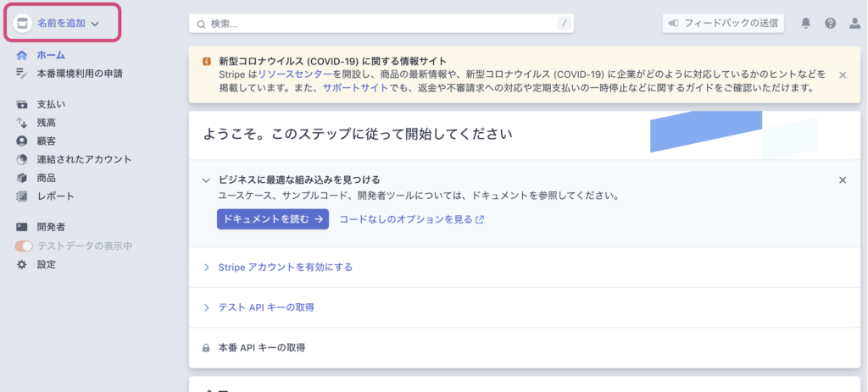Click the 顧客 person icon
The height and width of the screenshot is (392, 868).
click(x=21, y=141)
